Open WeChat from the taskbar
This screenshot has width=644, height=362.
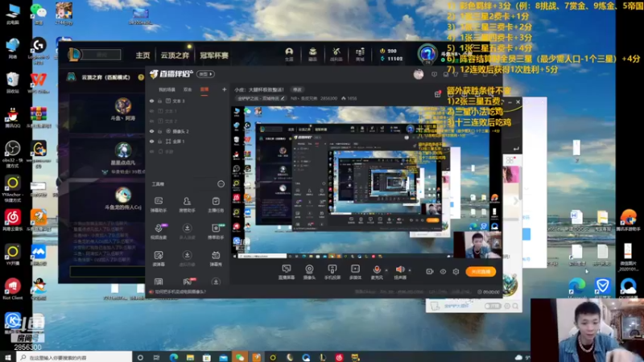point(240,357)
